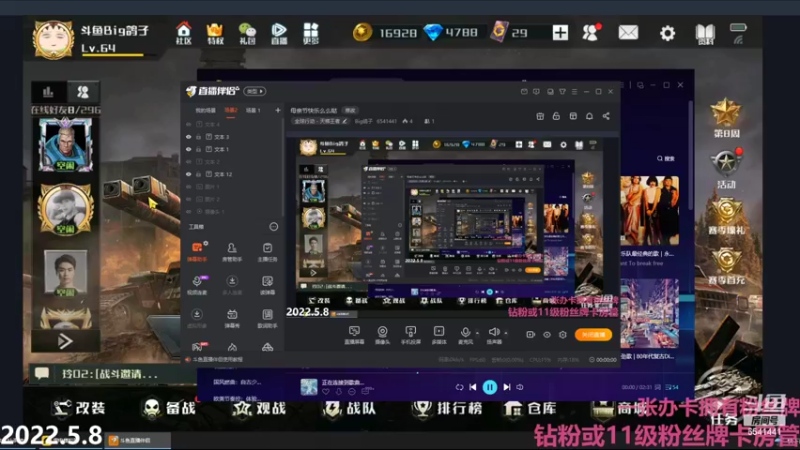Open mode switch pill next to 直播伴侣 logo
This screenshot has width=800, height=450.
click(x=255, y=91)
